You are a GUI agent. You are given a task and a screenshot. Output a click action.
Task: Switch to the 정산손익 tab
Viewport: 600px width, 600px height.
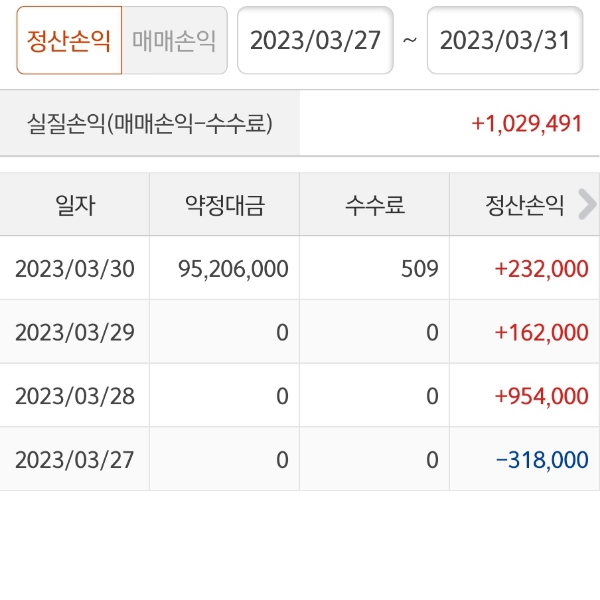click(x=69, y=41)
